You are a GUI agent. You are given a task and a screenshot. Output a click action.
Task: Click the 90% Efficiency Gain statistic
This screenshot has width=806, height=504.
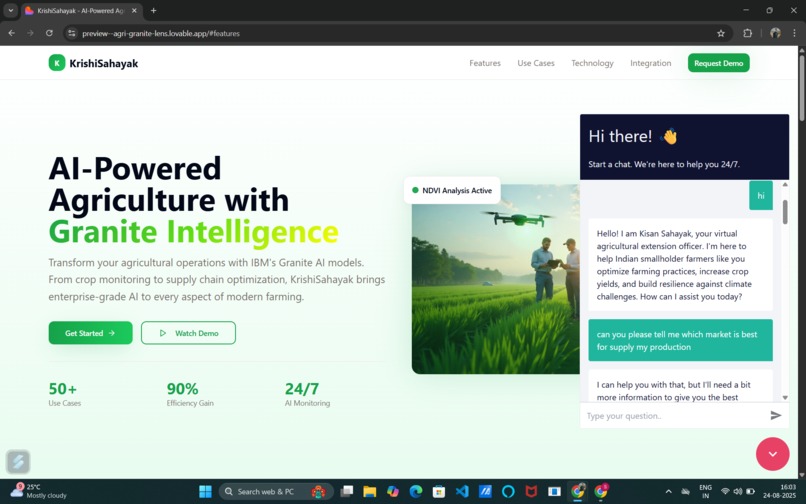click(x=190, y=394)
